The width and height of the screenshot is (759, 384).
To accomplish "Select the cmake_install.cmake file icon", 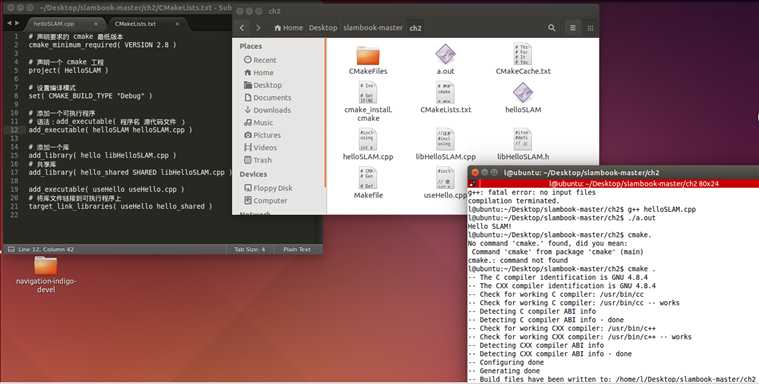I will coord(368,92).
